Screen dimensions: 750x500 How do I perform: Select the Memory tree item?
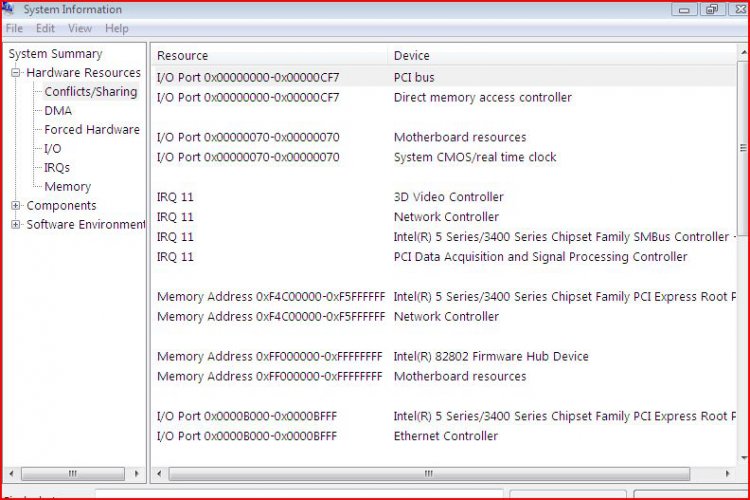coord(67,187)
